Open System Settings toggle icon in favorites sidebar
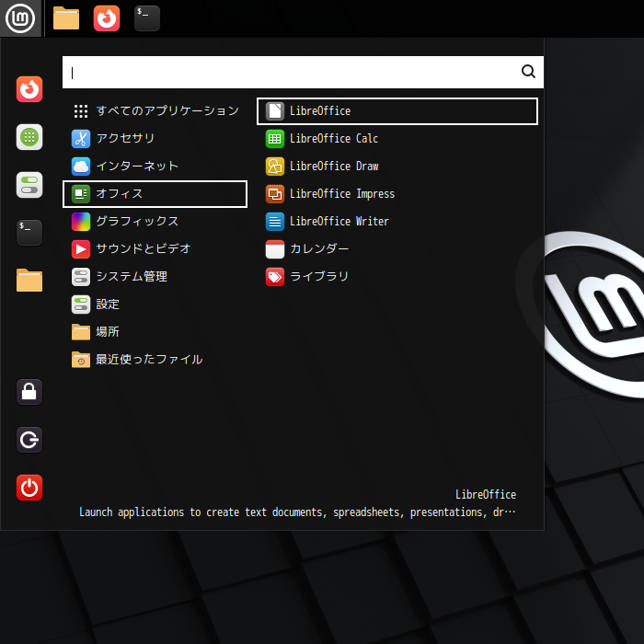This screenshot has height=644, width=644. (29, 185)
